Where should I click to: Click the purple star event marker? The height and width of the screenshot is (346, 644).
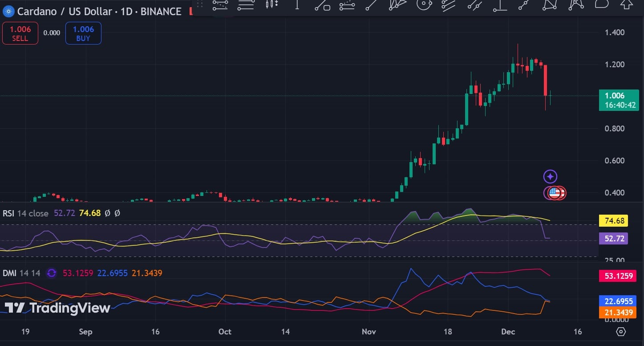(550, 177)
